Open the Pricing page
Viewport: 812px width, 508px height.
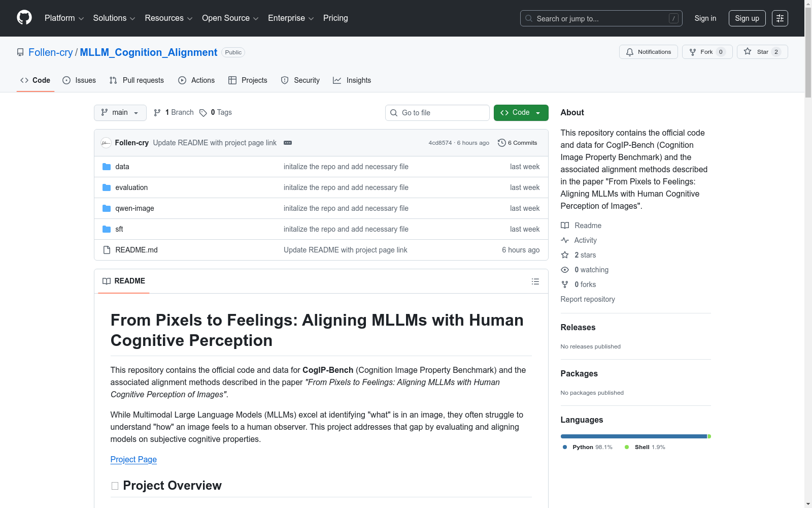(335, 18)
